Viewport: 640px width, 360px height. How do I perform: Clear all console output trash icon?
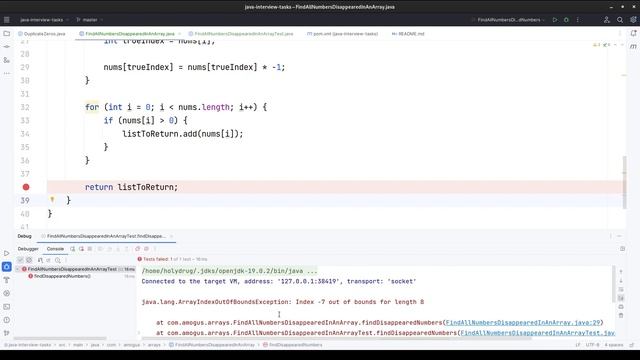pyautogui.click(x=621, y=316)
